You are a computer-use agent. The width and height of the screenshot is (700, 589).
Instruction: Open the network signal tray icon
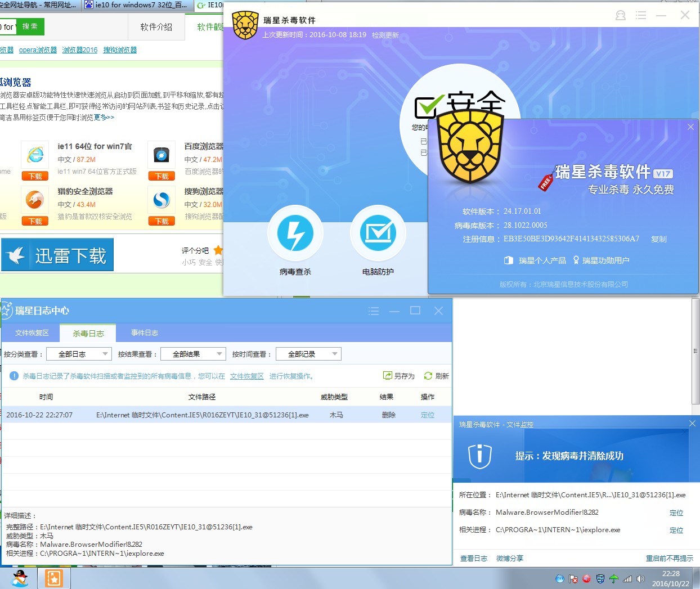(x=627, y=579)
